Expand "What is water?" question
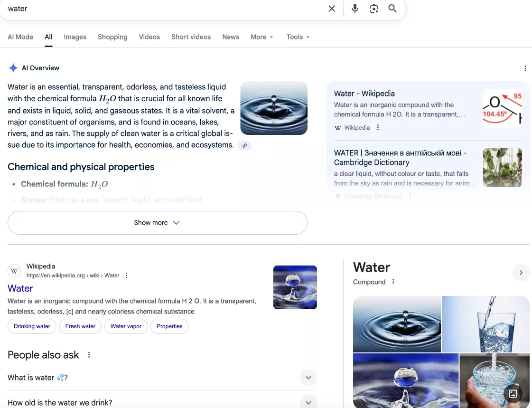This screenshot has height=408, width=532. coord(308,378)
